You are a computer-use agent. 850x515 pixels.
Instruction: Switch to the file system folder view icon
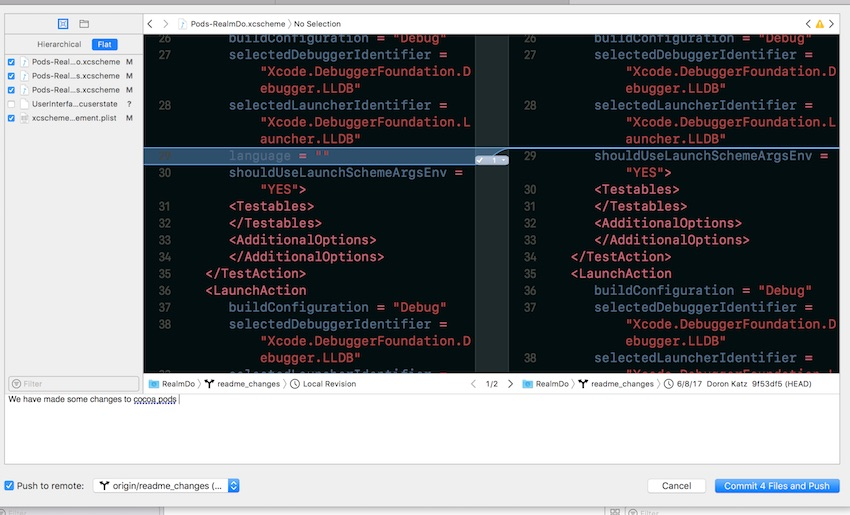pyautogui.click(x=84, y=24)
